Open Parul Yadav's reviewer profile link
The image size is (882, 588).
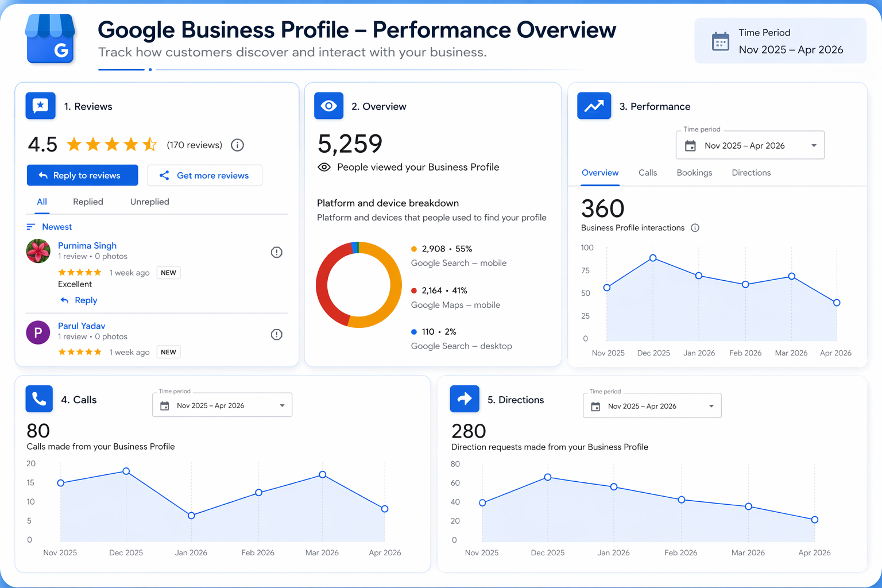pyautogui.click(x=82, y=326)
